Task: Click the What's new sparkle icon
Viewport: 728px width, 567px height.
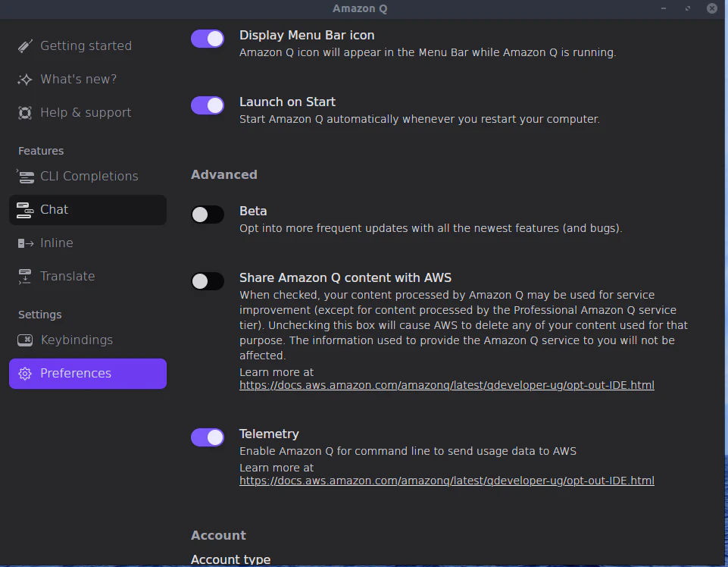Action: [25, 80]
